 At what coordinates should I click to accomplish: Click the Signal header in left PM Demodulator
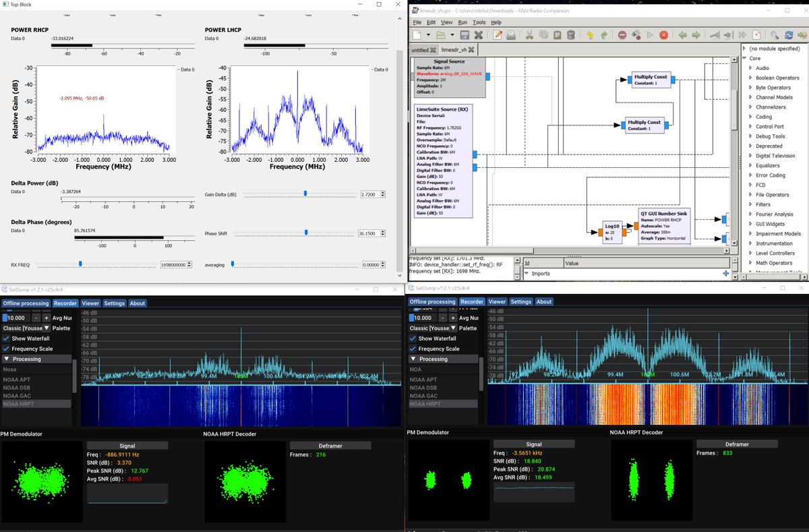(x=127, y=446)
